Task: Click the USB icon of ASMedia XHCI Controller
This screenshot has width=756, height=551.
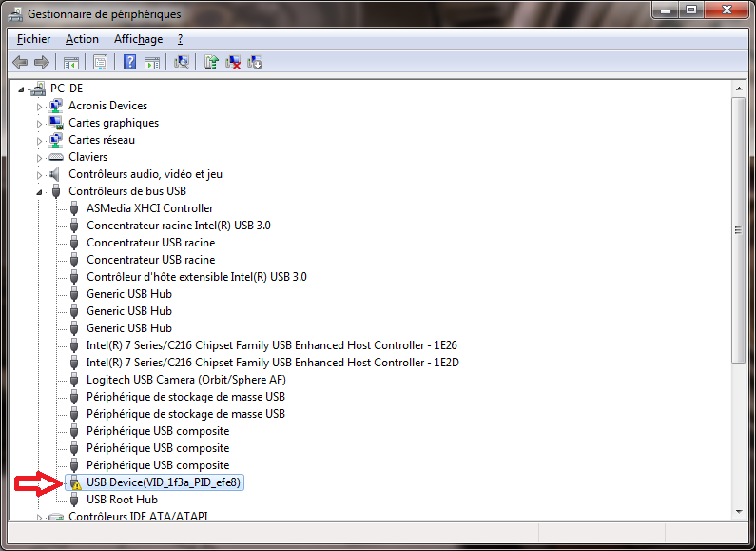Action: tap(74, 208)
